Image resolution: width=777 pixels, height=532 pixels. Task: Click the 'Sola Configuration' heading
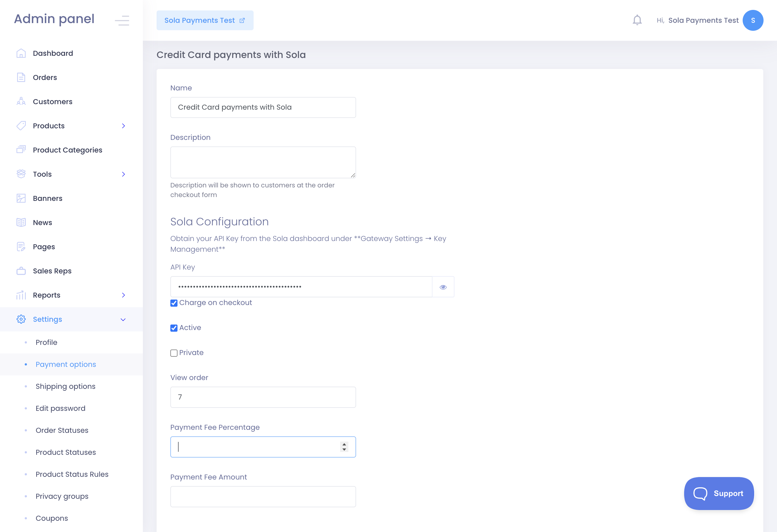pos(219,222)
